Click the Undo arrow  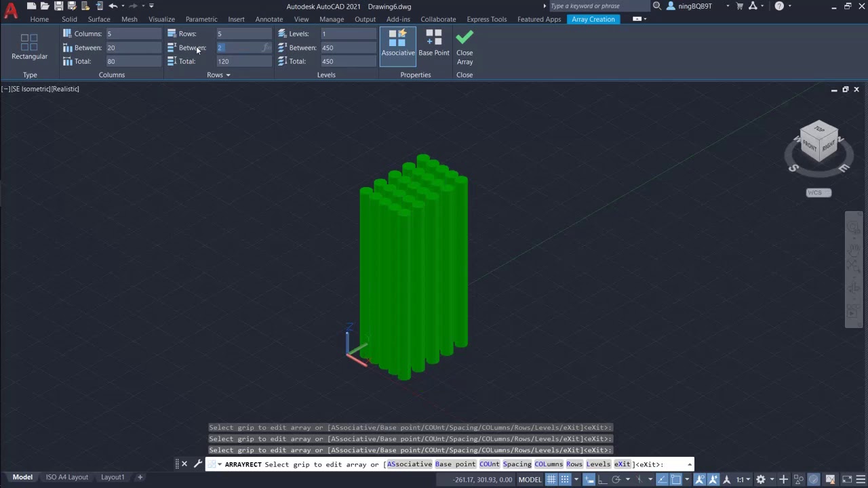coord(112,6)
